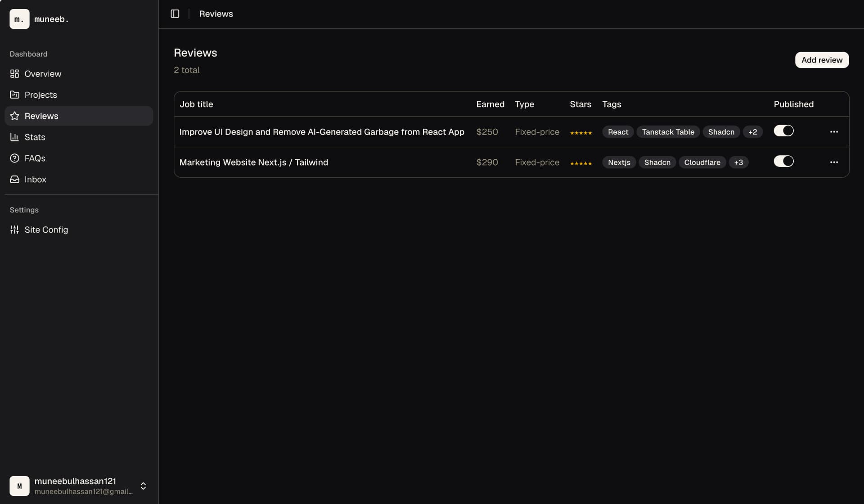Click the muneeb. brand name
The height and width of the screenshot is (504, 864).
click(x=52, y=19)
